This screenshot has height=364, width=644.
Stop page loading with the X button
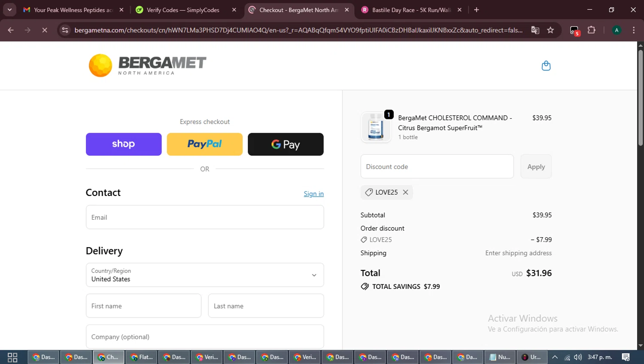(x=44, y=30)
